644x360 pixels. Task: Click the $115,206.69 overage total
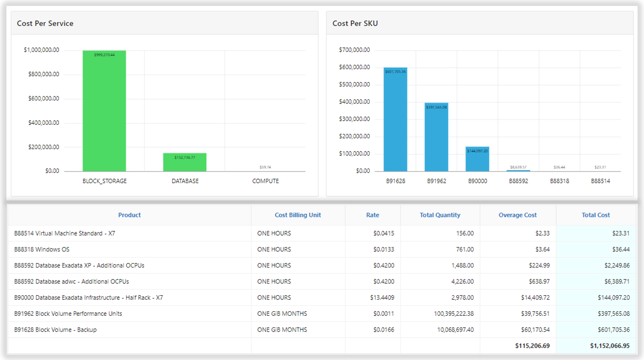pyautogui.click(x=533, y=346)
